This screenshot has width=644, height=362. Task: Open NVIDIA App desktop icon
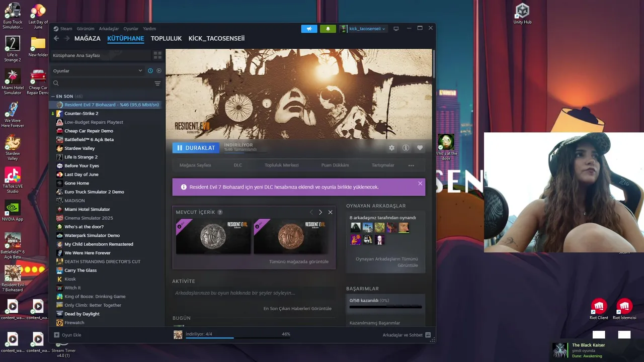(13, 211)
